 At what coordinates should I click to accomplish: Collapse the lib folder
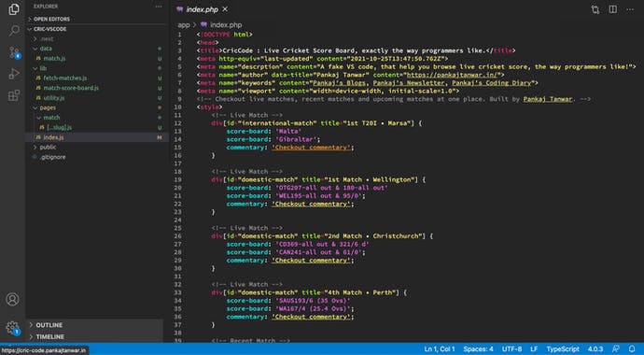[x=97, y=68]
